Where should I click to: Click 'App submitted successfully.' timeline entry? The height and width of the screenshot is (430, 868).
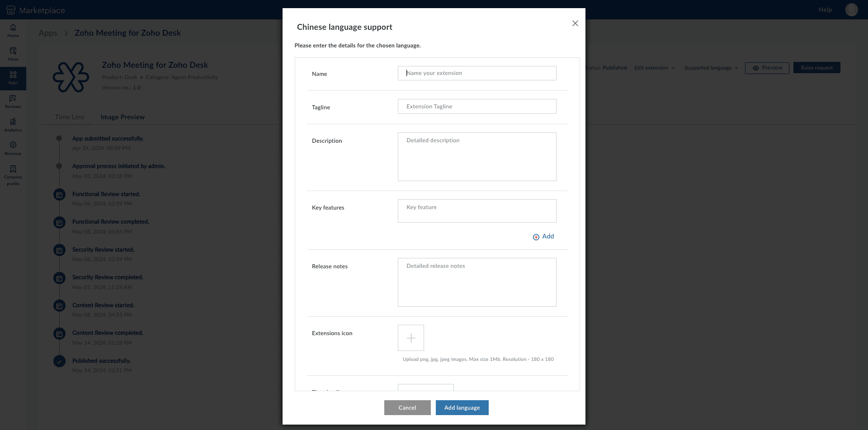point(108,139)
